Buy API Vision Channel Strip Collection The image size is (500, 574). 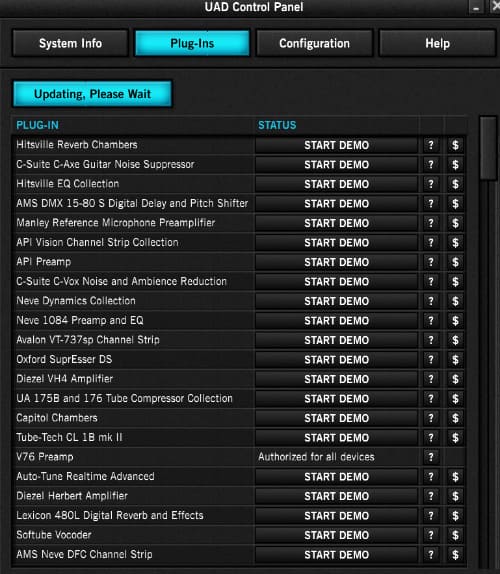(455, 243)
